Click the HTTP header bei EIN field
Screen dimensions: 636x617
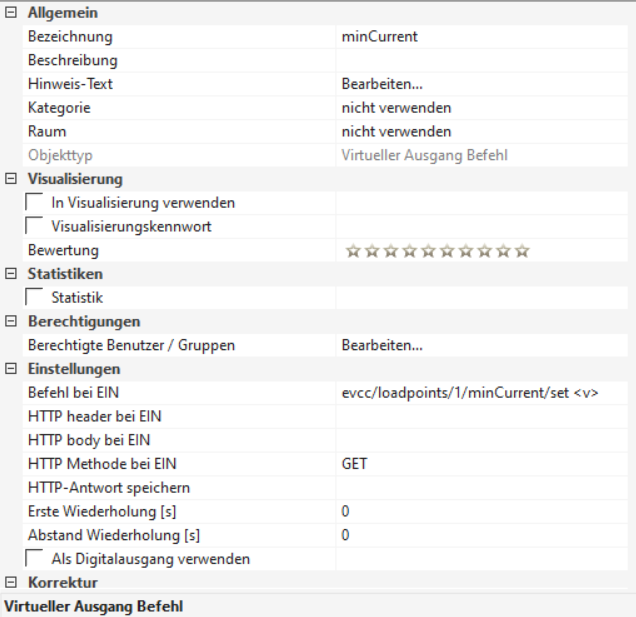482,416
